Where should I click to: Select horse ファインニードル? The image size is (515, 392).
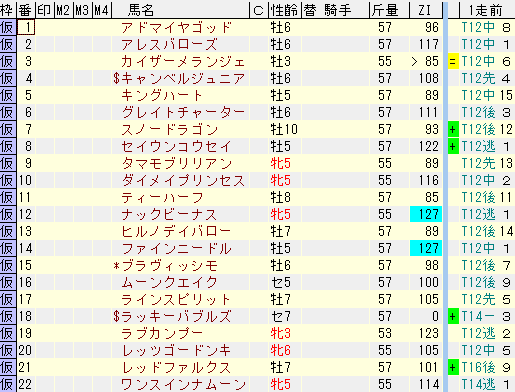click(176, 248)
